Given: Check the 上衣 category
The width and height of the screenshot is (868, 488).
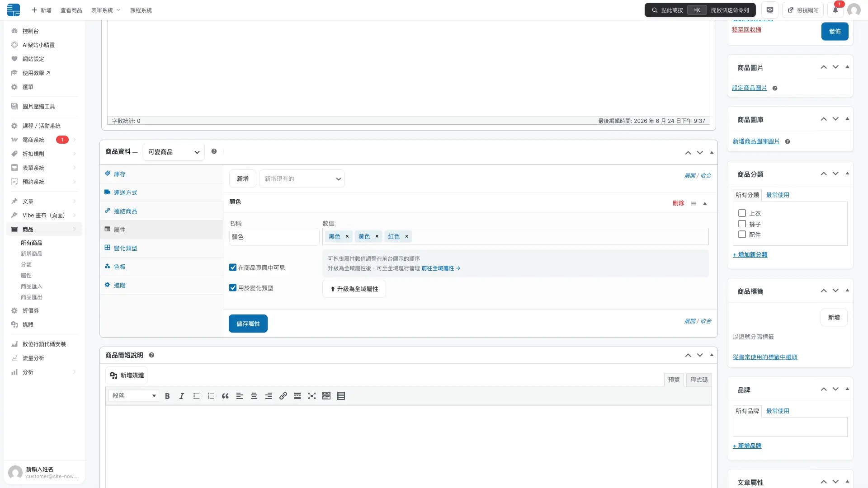Looking at the screenshot, I should 742,213.
